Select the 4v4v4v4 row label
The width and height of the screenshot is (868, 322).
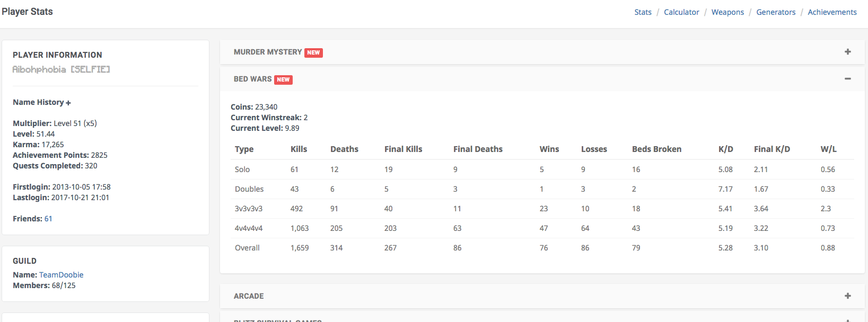249,228
